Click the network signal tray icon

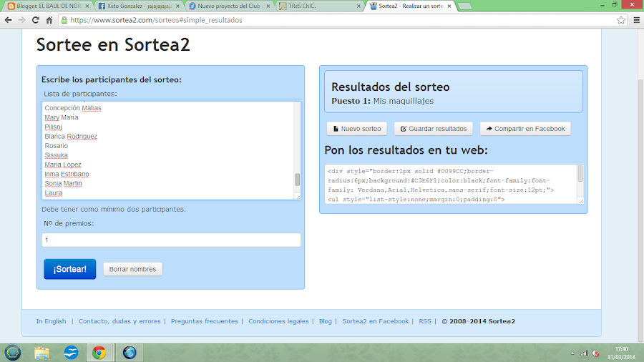(584, 353)
